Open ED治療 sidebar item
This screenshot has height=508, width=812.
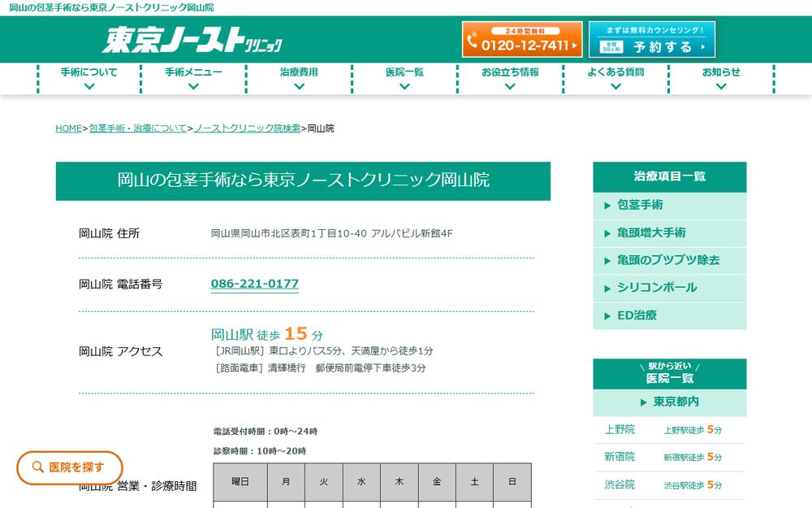tap(670, 315)
